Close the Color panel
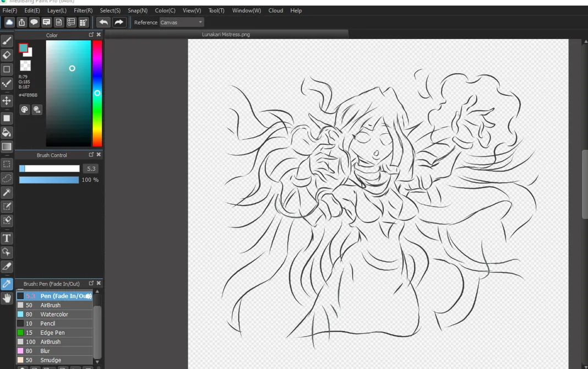 click(99, 35)
